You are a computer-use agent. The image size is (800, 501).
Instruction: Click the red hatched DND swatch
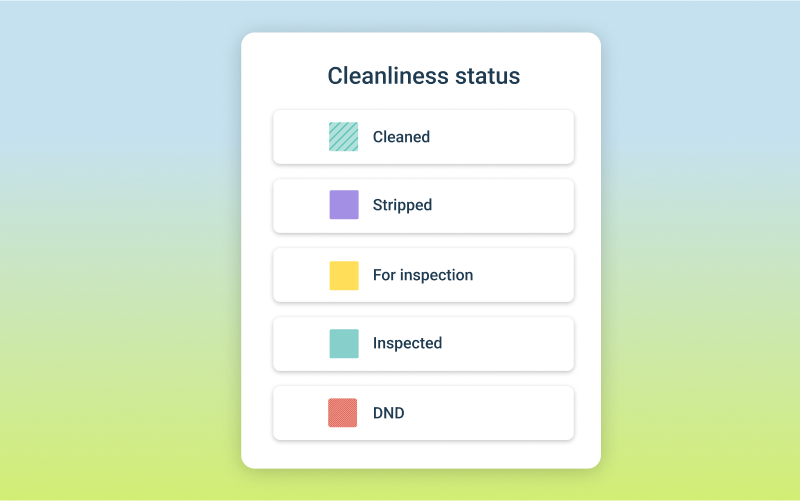[343, 413]
